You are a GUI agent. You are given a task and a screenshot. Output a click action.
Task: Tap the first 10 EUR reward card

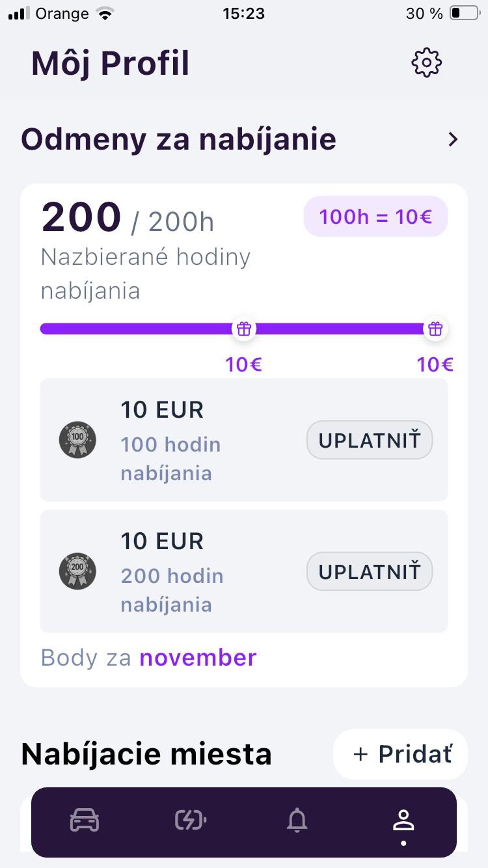tap(195, 440)
